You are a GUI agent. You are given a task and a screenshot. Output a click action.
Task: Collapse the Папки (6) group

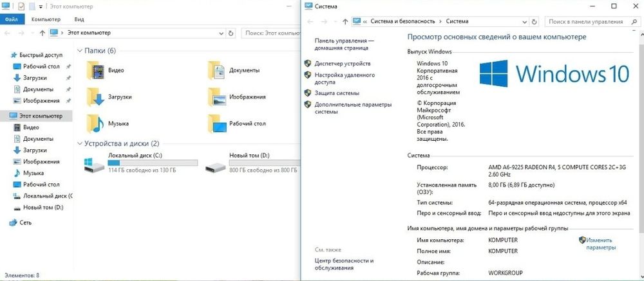tap(80, 51)
